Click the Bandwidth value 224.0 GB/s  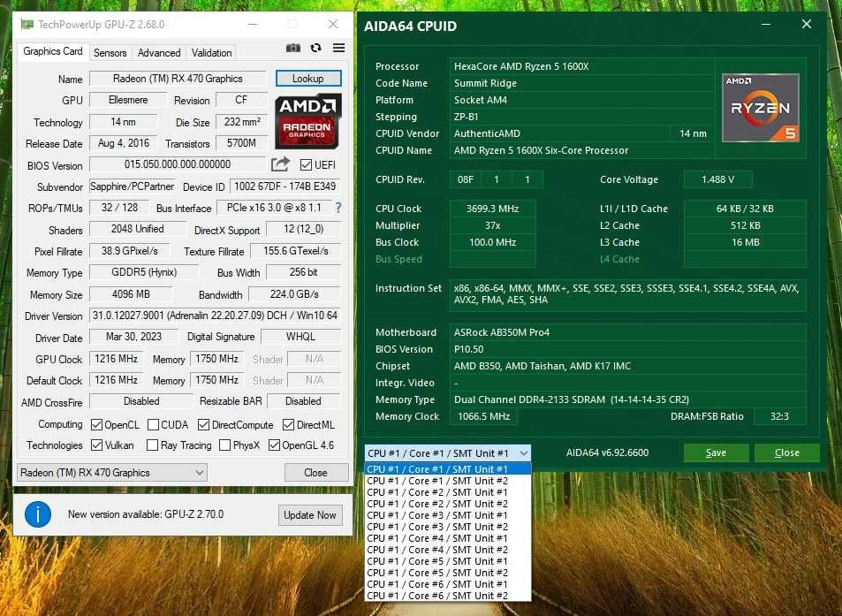pyautogui.click(x=294, y=294)
